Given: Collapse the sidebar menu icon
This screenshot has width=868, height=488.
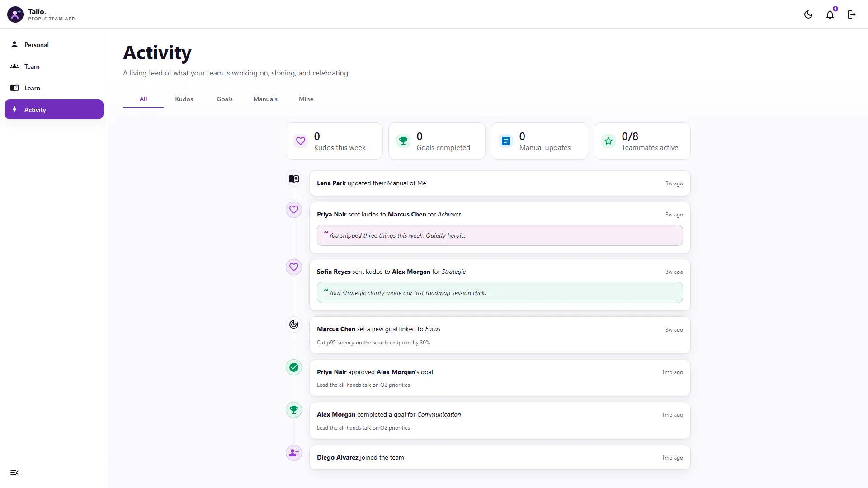Looking at the screenshot, I should (x=14, y=473).
